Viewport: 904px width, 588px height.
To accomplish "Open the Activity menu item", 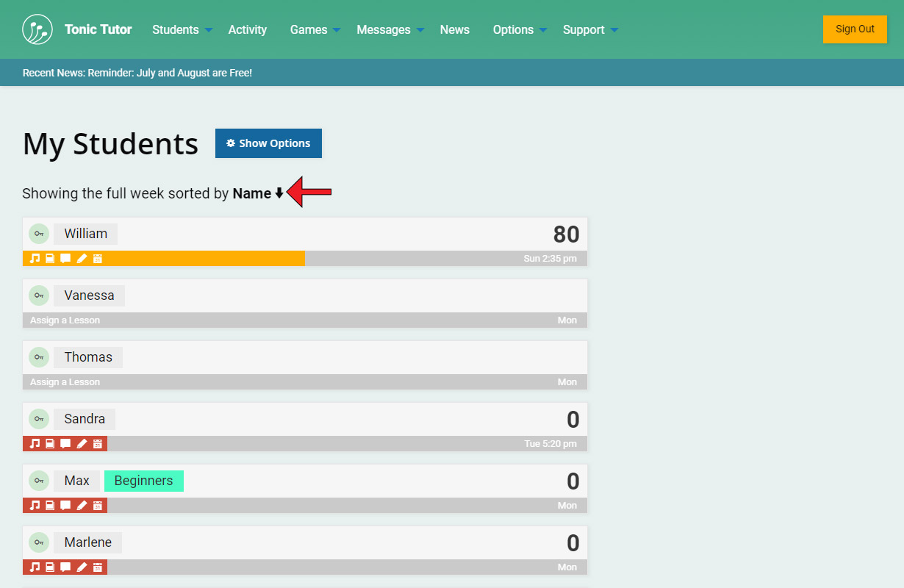I will pyautogui.click(x=247, y=30).
